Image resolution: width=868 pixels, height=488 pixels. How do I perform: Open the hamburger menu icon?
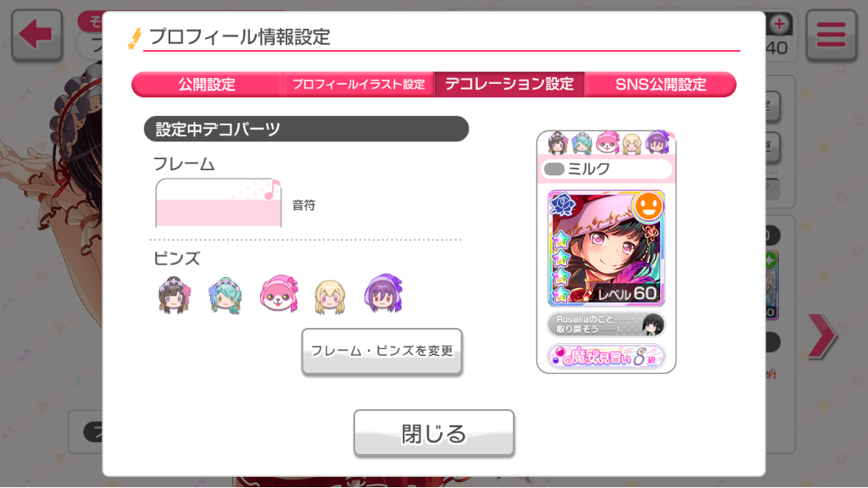click(x=831, y=34)
